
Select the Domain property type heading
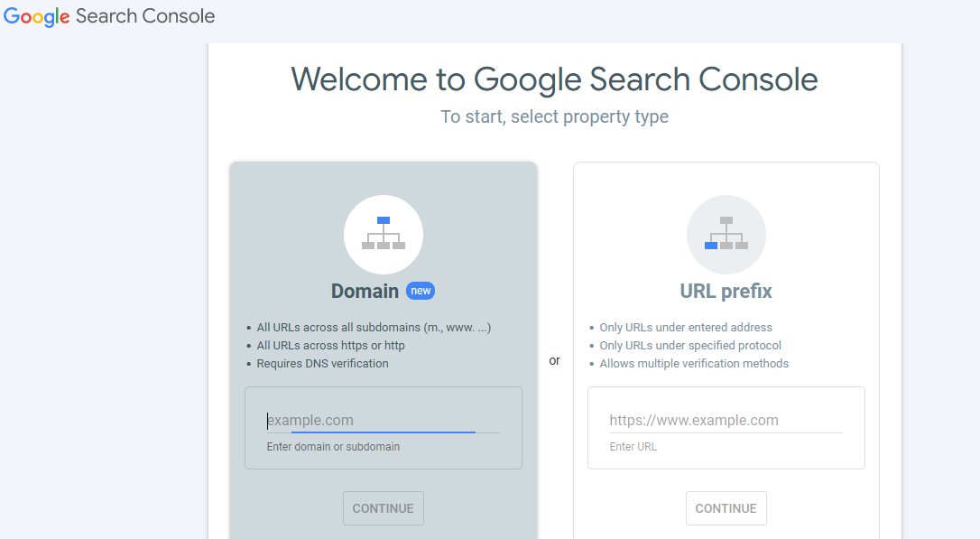pos(365,291)
